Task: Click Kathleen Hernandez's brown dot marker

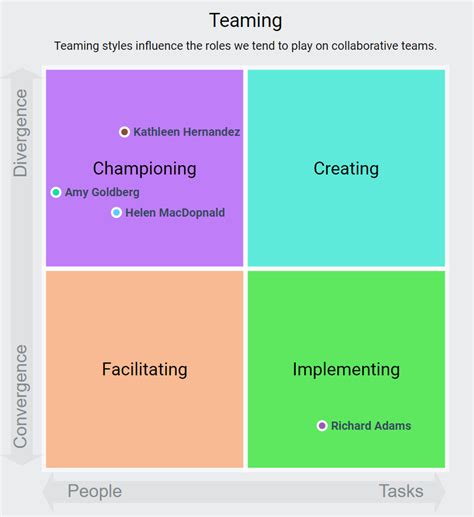Action: pos(124,132)
